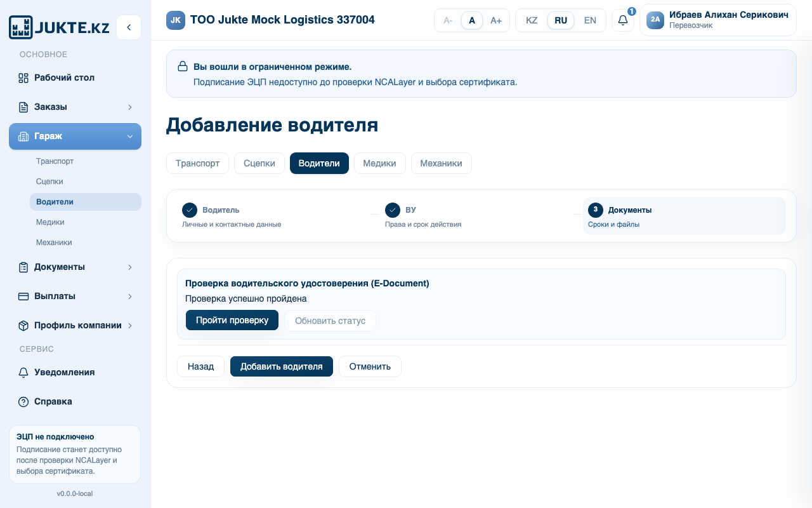Click text Проверка успешно пройдена
Viewport: 812px width, 508px height.
(x=246, y=298)
